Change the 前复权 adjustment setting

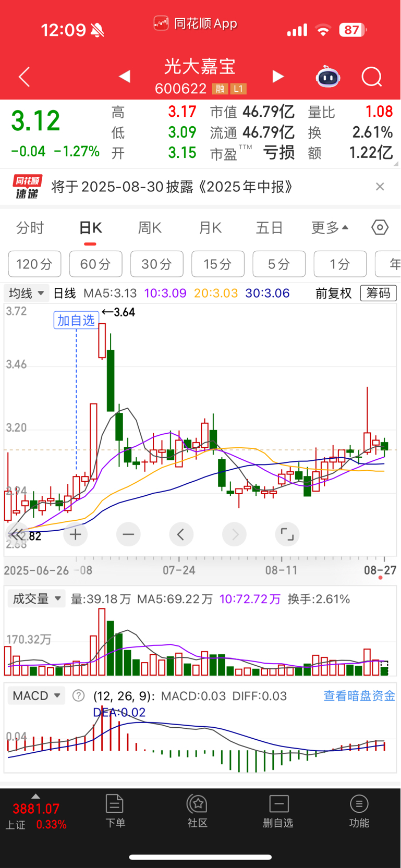(x=334, y=293)
